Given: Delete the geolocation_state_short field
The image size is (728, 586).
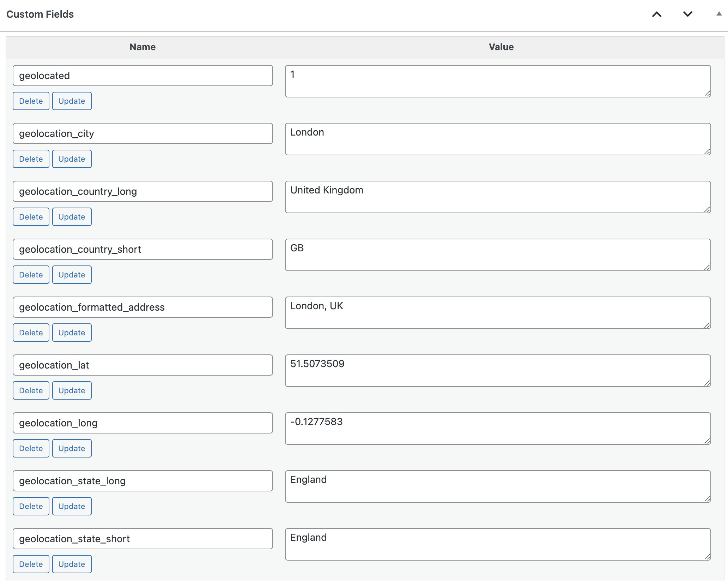Looking at the screenshot, I should pos(31,564).
